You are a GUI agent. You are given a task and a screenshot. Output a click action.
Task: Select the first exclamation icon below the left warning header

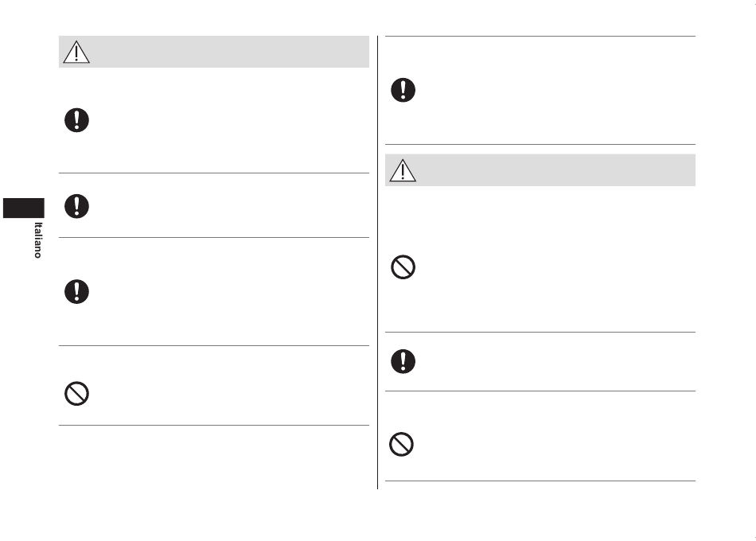coord(76,120)
